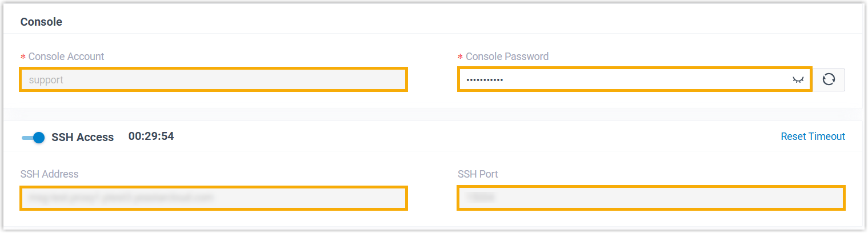Click the Console Password label
The image size is (868, 233).
coord(507,57)
